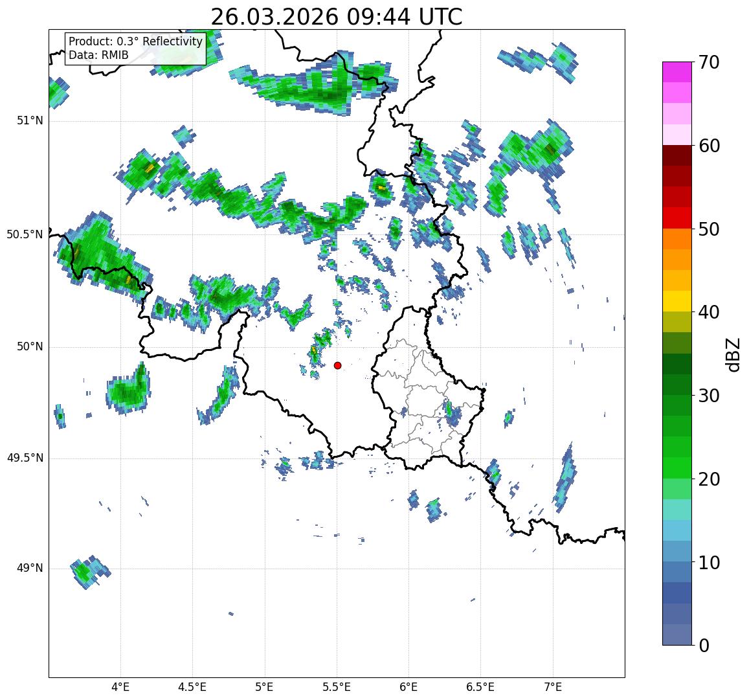Click the dark maroon colorbar segment below 60
The height and width of the screenshot is (700, 749).
pyautogui.click(x=677, y=156)
